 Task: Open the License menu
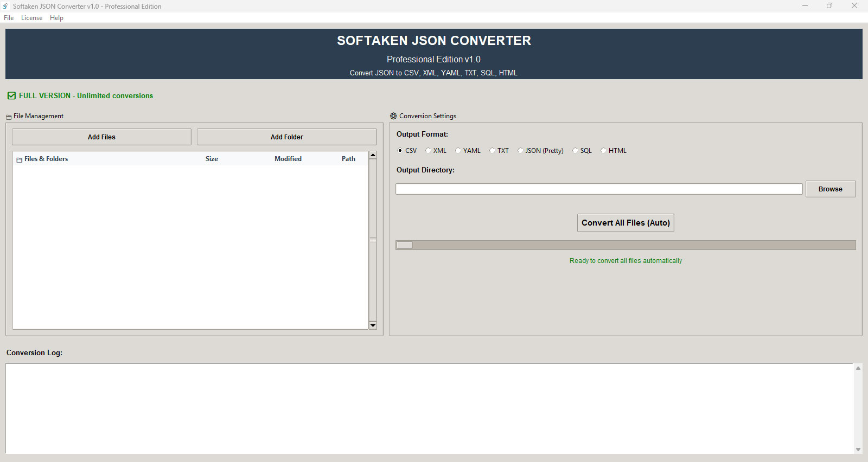[31, 18]
